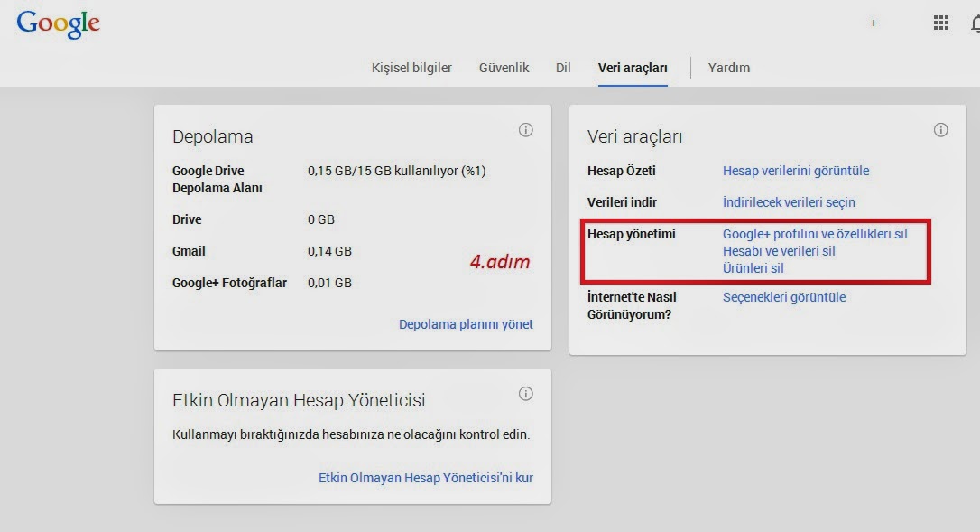Click the Kullanmayı bıraktığınızda description text
Image resolution: width=980 pixels, height=532 pixels.
(351, 434)
